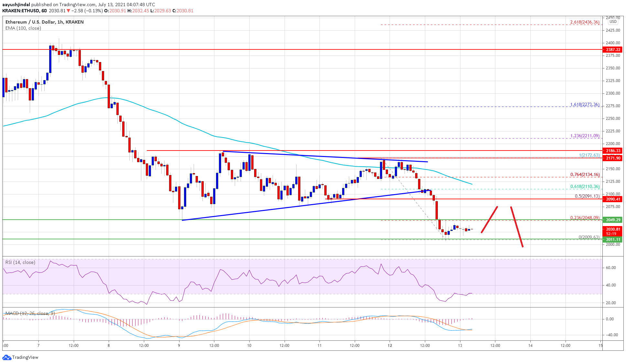626x364 pixels.
Task: Toggle the MACD (12, 26, close, 9) indicator
Action: (x=30, y=313)
